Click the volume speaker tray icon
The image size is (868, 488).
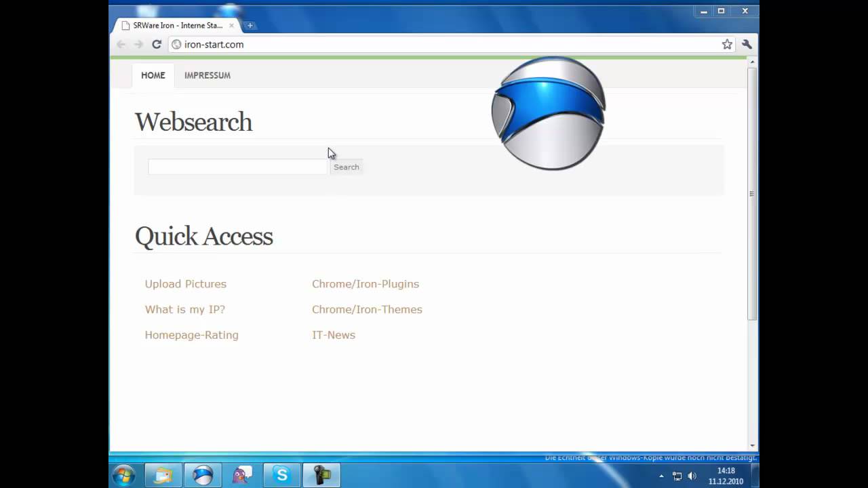692,476
